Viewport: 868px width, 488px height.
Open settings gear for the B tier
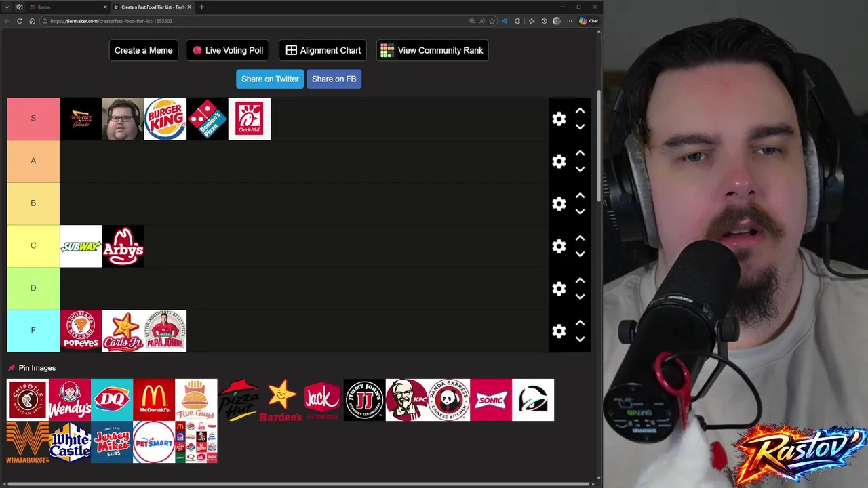click(x=559, y=203)
